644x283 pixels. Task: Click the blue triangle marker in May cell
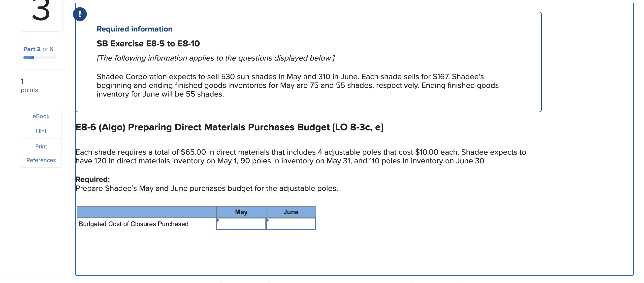point(219,220)
